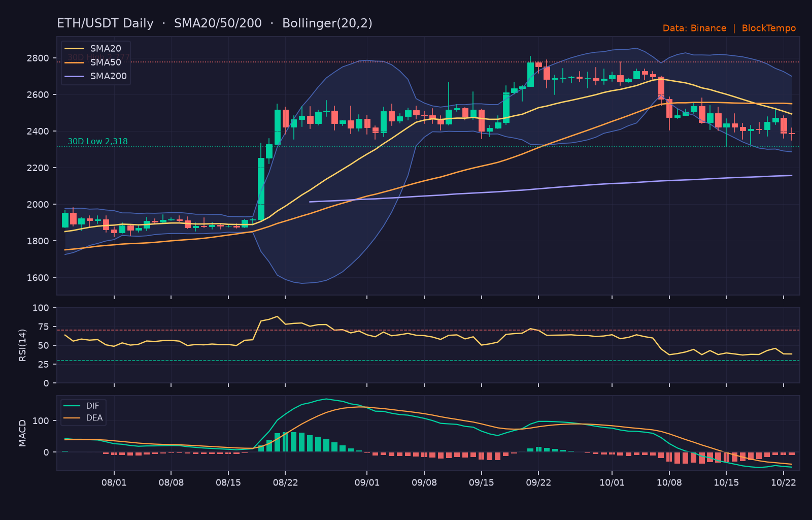Select the DEA label in MACD legend
Image resolution: width=812 pixels, height=520 pixels.
click(x=94, y=418)
